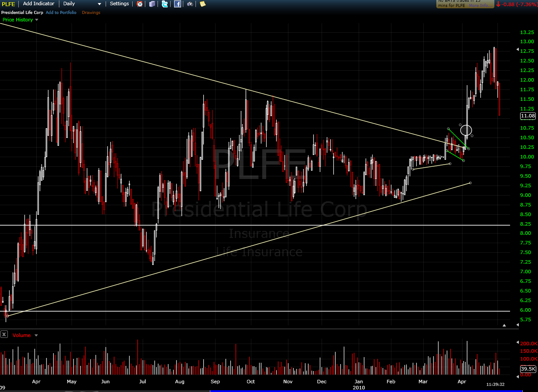Screen dimensions: 538x392
Task: Click the Add to Portfolio link
Action: click(61, 13)
